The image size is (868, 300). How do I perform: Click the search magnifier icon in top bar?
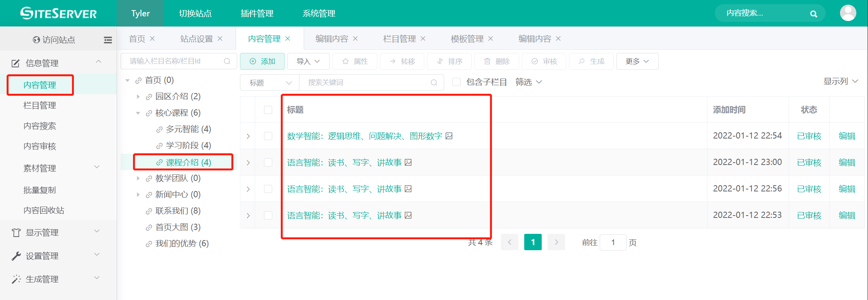(x=813, y=14)
